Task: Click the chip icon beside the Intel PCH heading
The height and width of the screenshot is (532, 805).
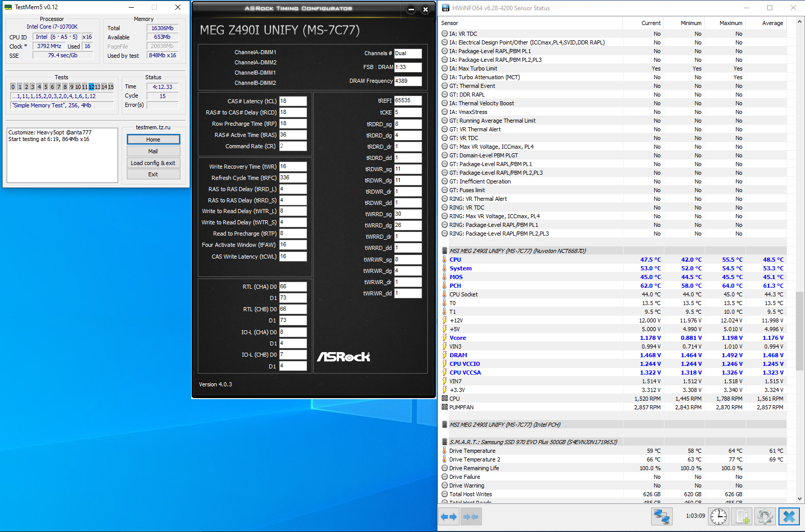Action: point(445,425)
